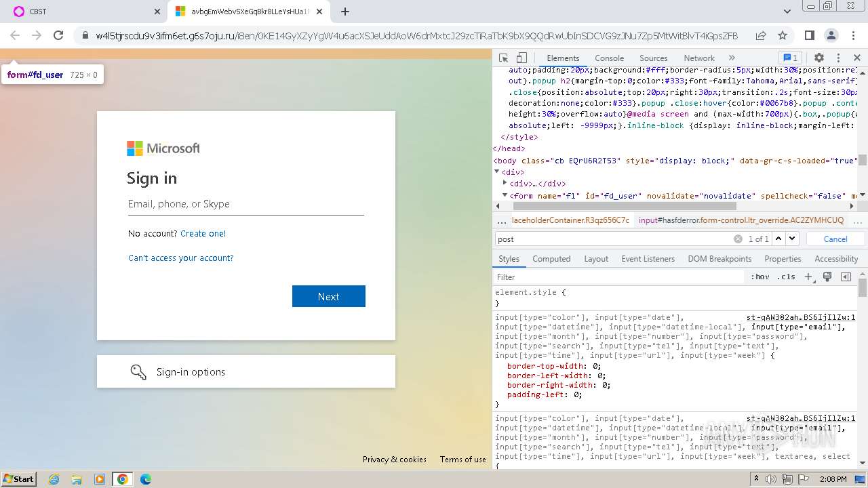Launch Internet Explorer from taskbar
The width and height of the screenshot is (868, 488).
tap(54, 479)
